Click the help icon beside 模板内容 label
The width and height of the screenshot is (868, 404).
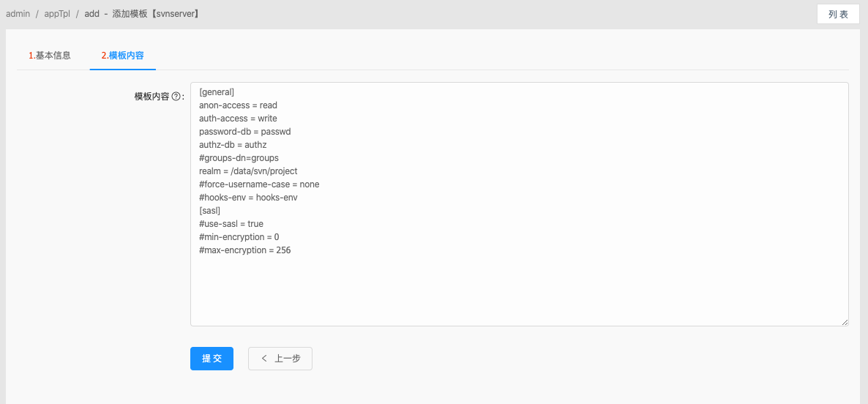[176, 97]
